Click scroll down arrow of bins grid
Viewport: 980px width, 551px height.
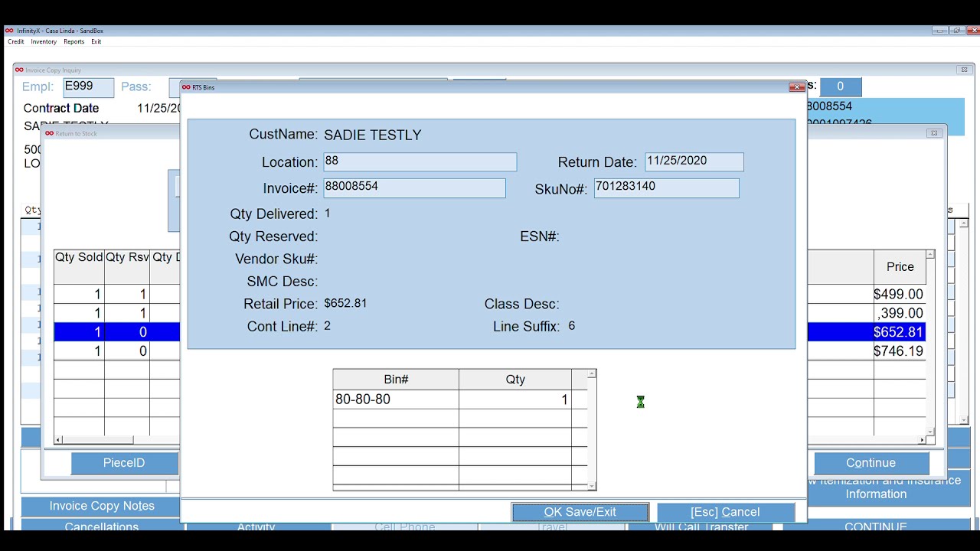coord(591,485)
